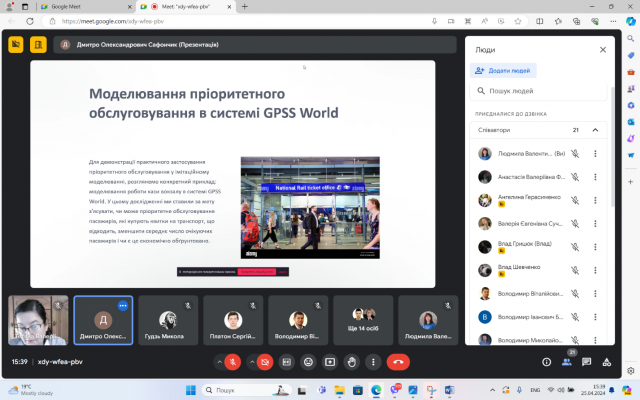Turn on the camera in the call bar
The image size is (640, 400).
pyautogui.click(x=265, y=361)
